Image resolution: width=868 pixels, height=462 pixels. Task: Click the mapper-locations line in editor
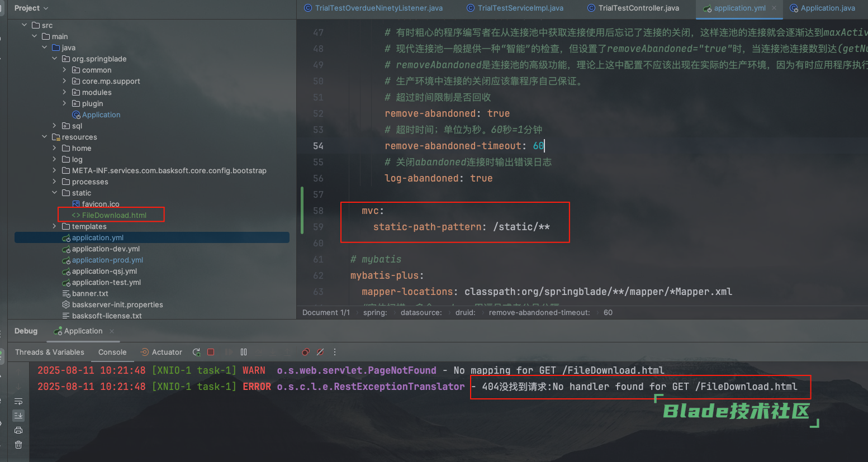click(x=547, y=292)
